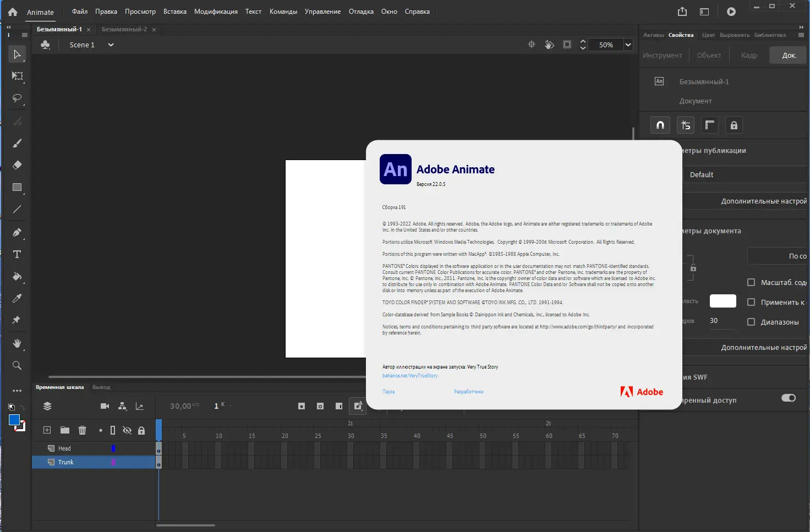This screenshot has height=532, width=810.
Task: Hide all layers with the eye toggle
Action: pyautogui.click(x=127, y=430)
